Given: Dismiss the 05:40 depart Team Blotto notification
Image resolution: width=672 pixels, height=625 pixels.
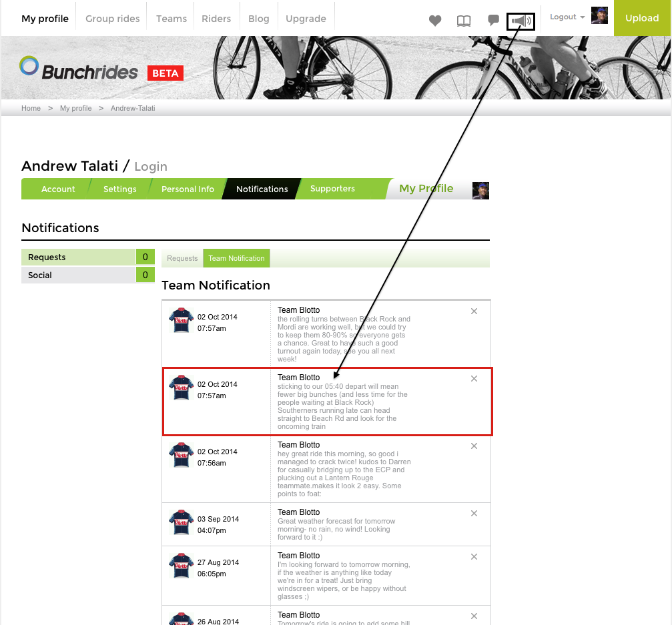Looking at the screenshot, I should tap(474, 379).
